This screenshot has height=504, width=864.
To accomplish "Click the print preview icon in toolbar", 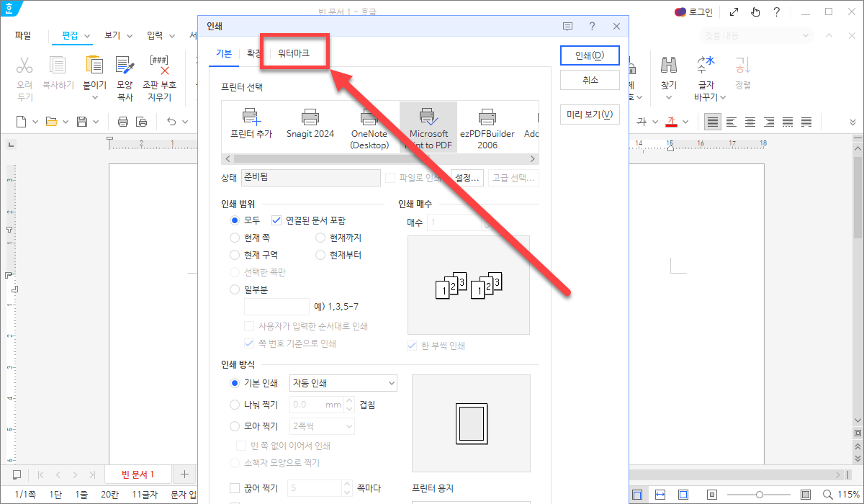I will click(142, 122).
